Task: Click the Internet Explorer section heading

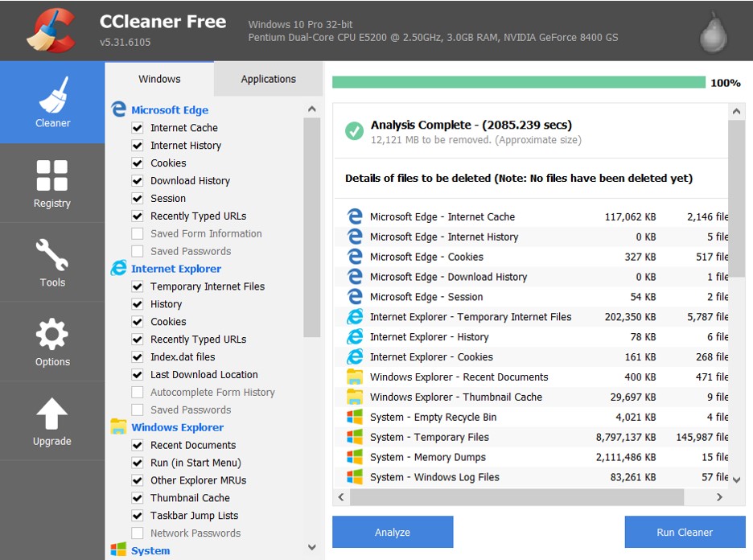Action: (176, 269)
